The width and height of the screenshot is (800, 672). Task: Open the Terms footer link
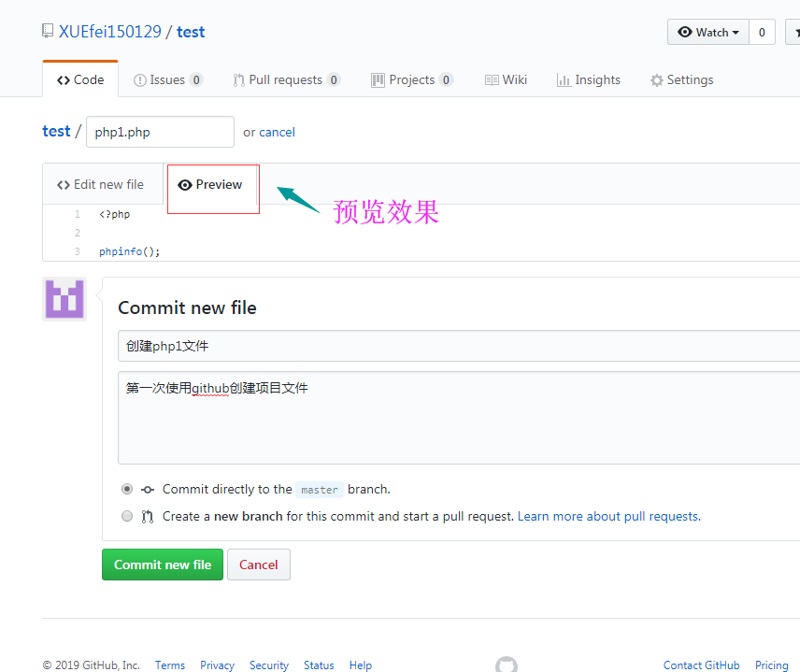pos(170,665)
